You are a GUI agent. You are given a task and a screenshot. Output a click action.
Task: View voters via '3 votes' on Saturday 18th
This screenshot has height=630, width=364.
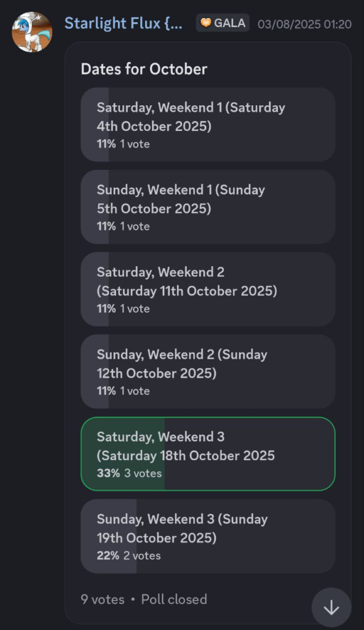143,473
